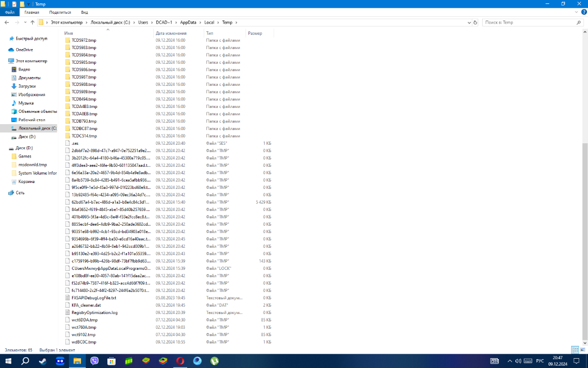Open Microsoft Store from the taskbar
Screen dimensions: 588x368
pos(112,361)
